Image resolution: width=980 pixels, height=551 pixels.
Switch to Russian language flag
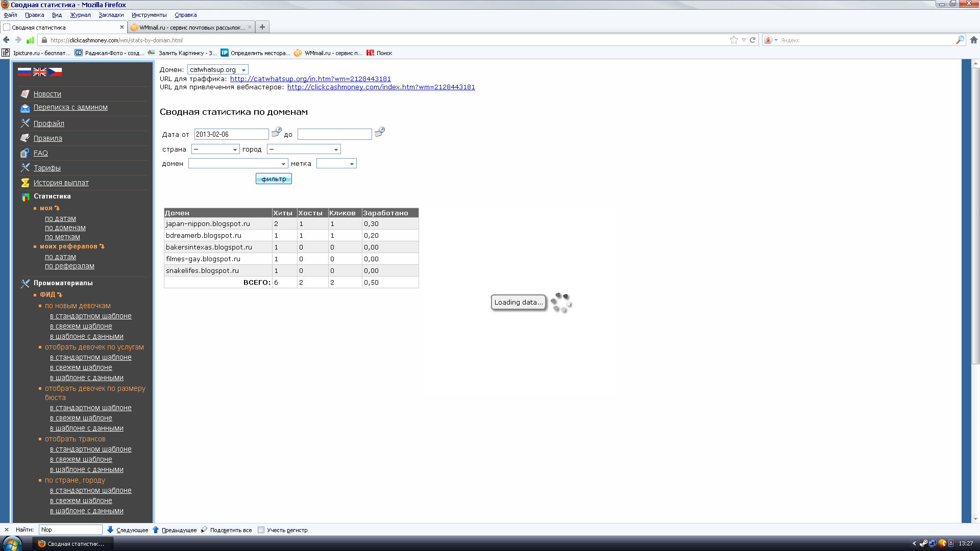pyautogui.click(x=24, y=72)
